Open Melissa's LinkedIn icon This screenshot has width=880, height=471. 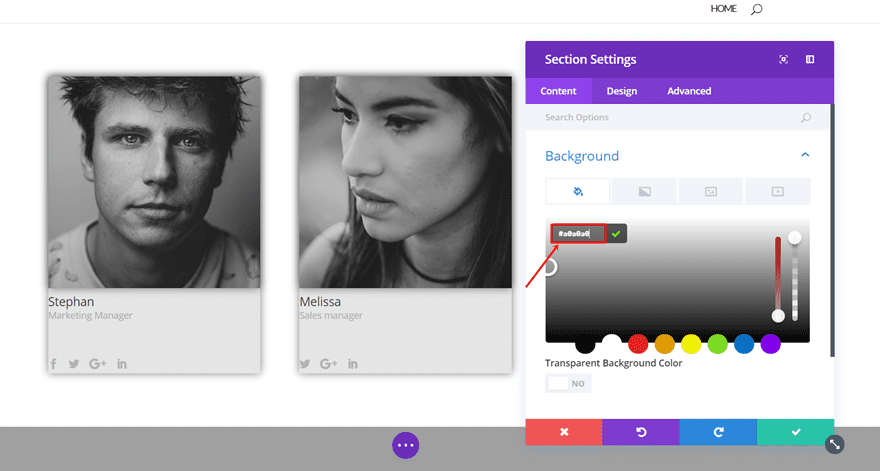coord(353,364)
